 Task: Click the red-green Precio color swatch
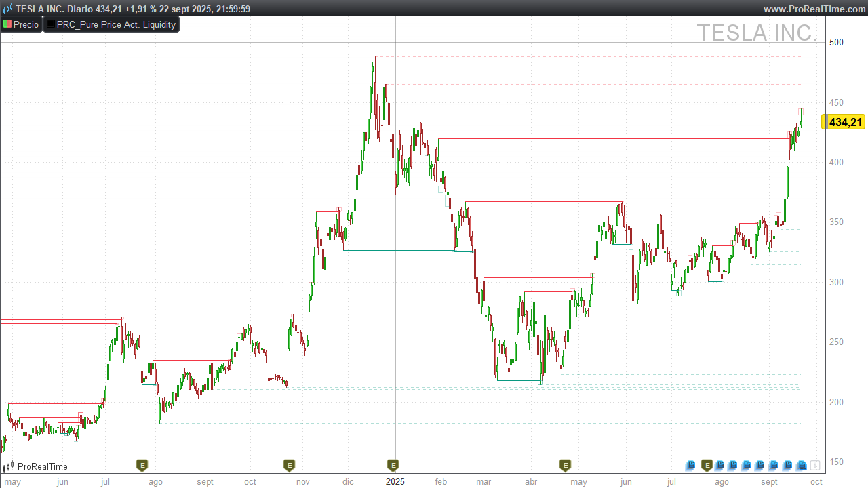coord(7,24)
